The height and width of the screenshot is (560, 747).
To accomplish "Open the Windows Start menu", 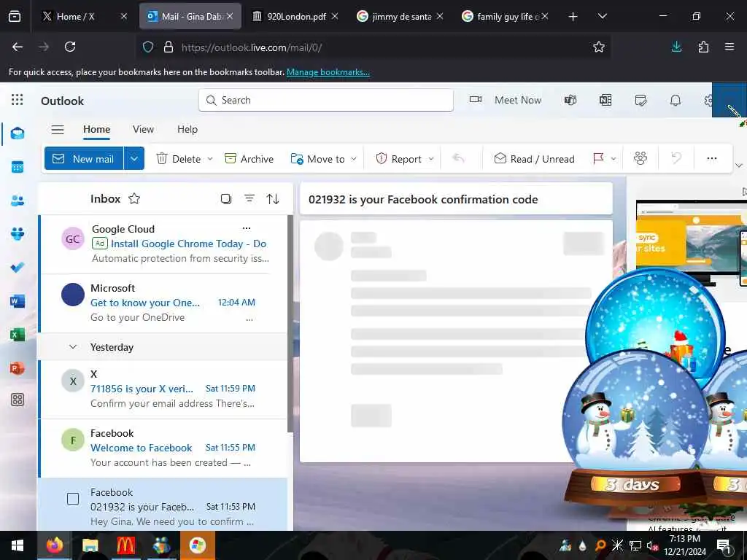I will 18,545.
